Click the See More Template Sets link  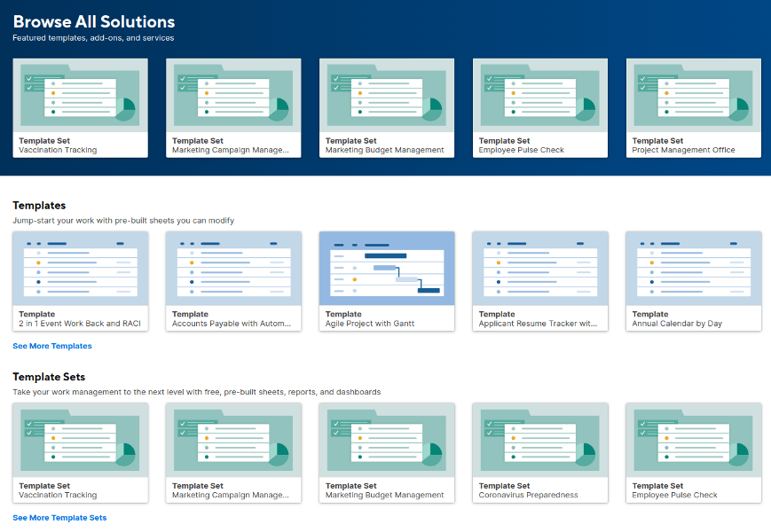[x=59, y=517]
